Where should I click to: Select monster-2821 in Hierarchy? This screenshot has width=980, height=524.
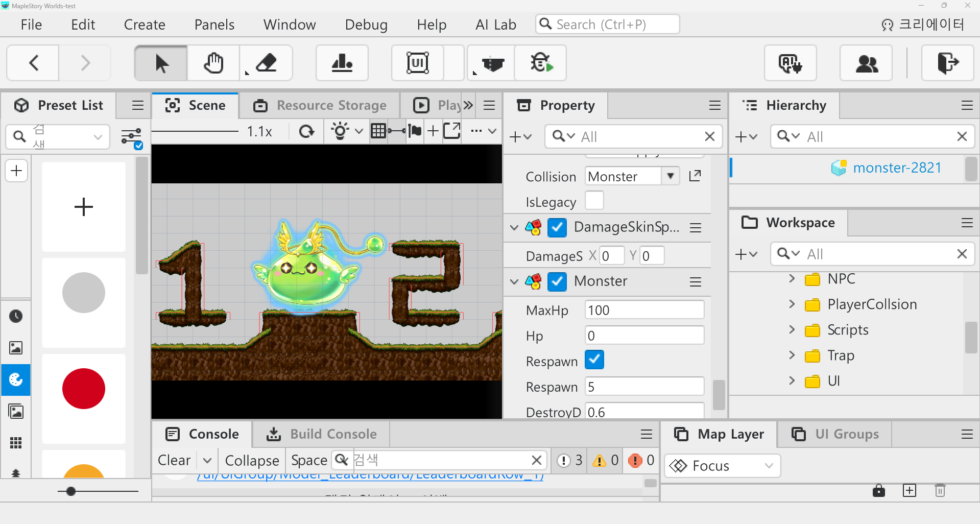tap(897, 168)
